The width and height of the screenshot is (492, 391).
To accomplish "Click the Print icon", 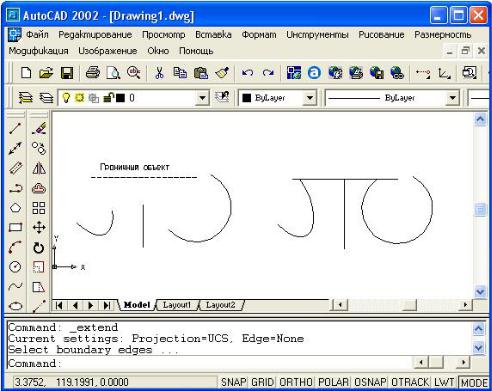I will coord(93,73).
